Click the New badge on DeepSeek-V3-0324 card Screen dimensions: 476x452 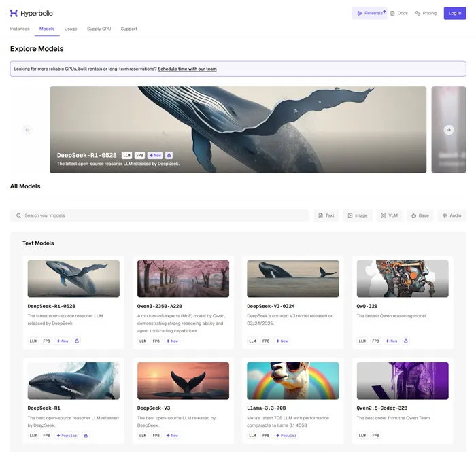pyautogui.click(x=282, y=341)
